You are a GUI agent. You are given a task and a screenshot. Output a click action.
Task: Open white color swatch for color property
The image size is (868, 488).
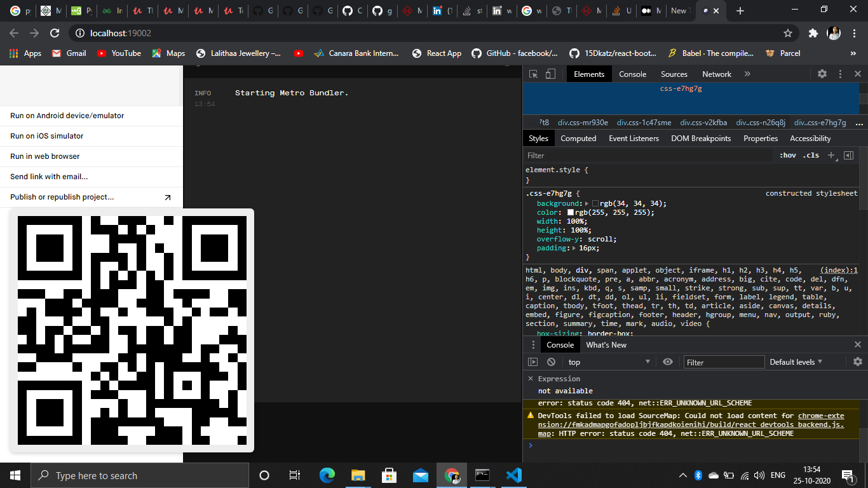[x=571, y=212]
